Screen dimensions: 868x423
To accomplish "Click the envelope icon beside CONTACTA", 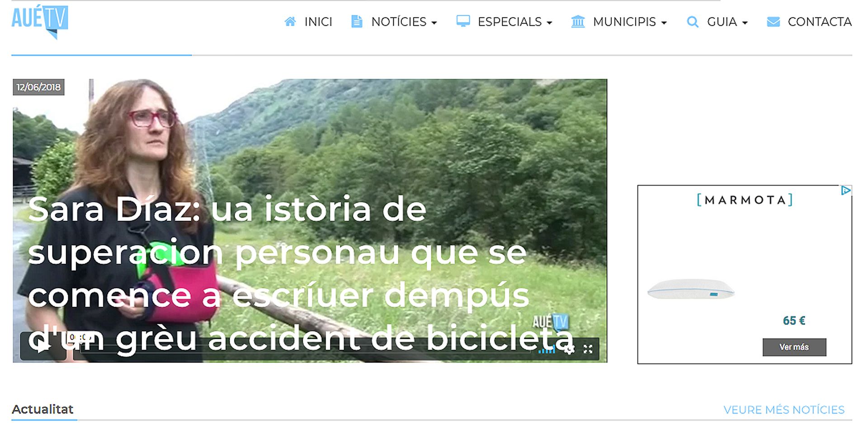I will pyautogui.click(x=774, y=22).
